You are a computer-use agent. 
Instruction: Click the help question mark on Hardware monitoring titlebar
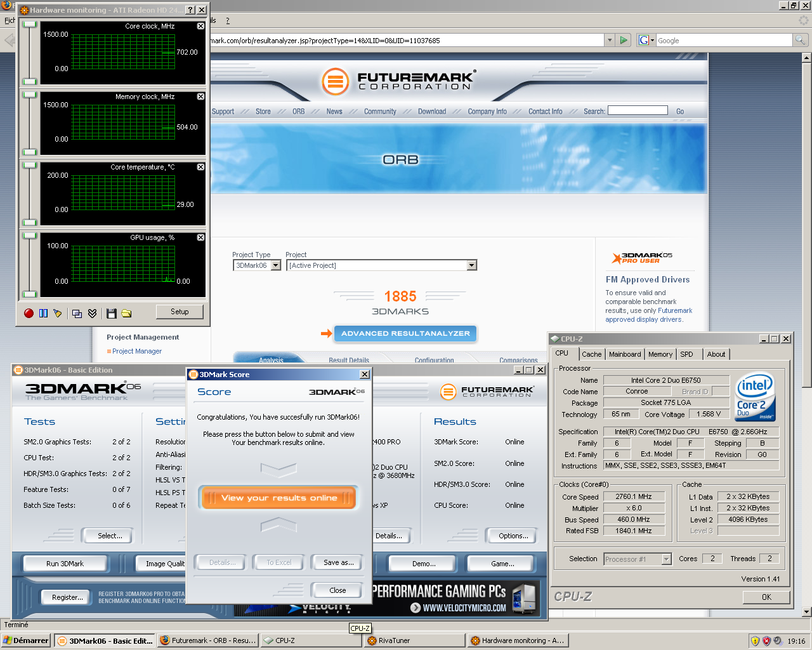190,10
